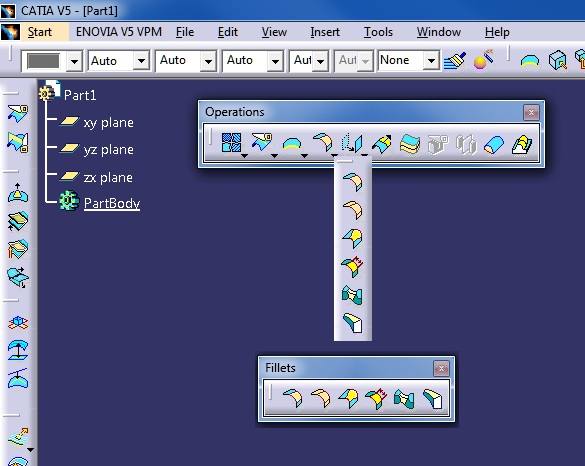Open the Join sub-toolbar arrow
This screenshot has width=585, height=466.
tap(244, 156)
